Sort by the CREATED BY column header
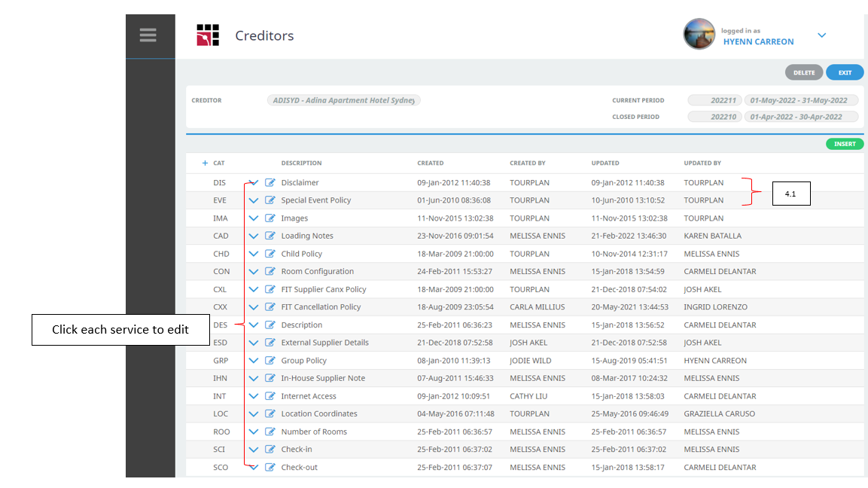 coord(528,163)
